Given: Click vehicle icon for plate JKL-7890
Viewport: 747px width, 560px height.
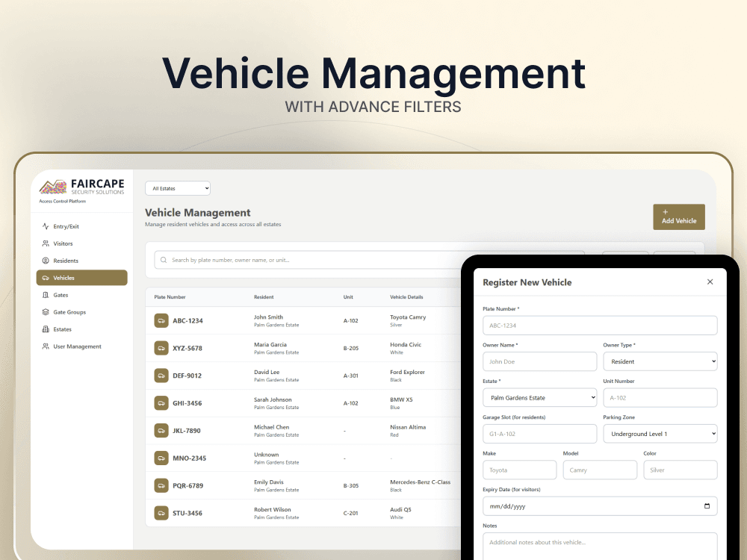Looking at the screenshot, I should [x=161, y=431].
